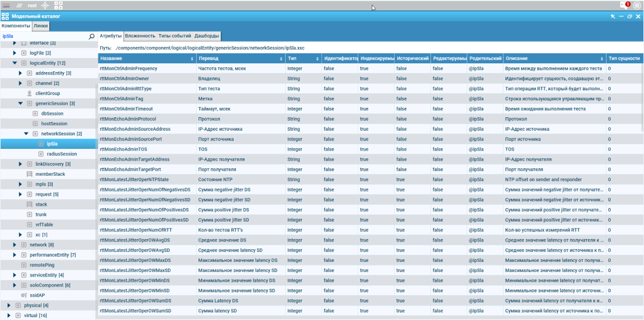
Task: Select the Атрибуты tab
Action: (111, 36)
